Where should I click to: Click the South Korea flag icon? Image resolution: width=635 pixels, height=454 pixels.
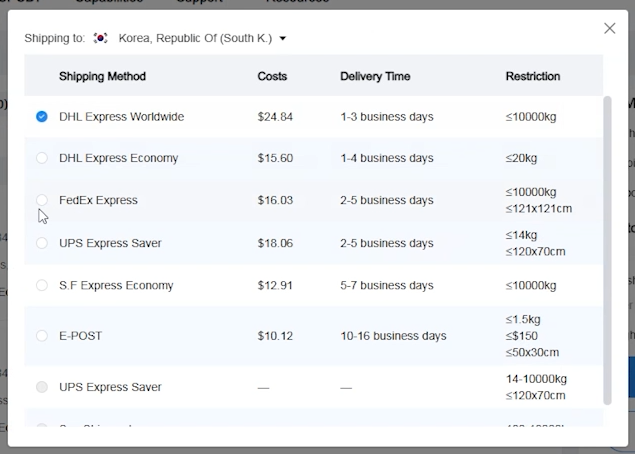100,38
